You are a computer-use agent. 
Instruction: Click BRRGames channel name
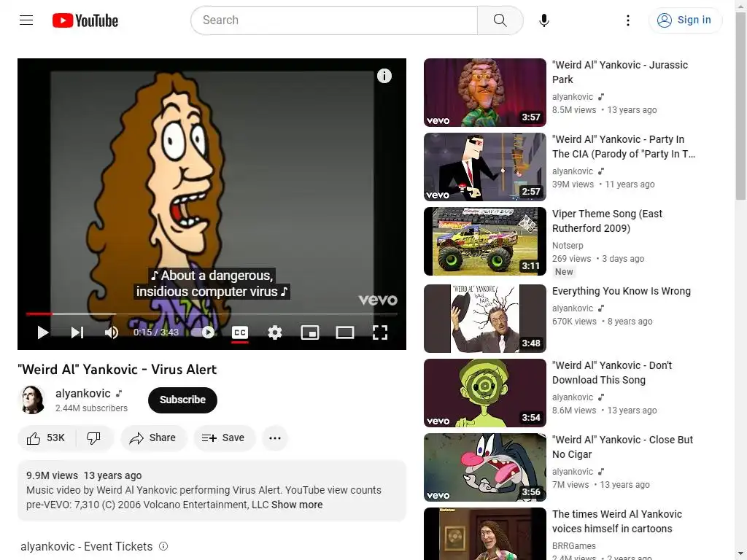(573, 545)
